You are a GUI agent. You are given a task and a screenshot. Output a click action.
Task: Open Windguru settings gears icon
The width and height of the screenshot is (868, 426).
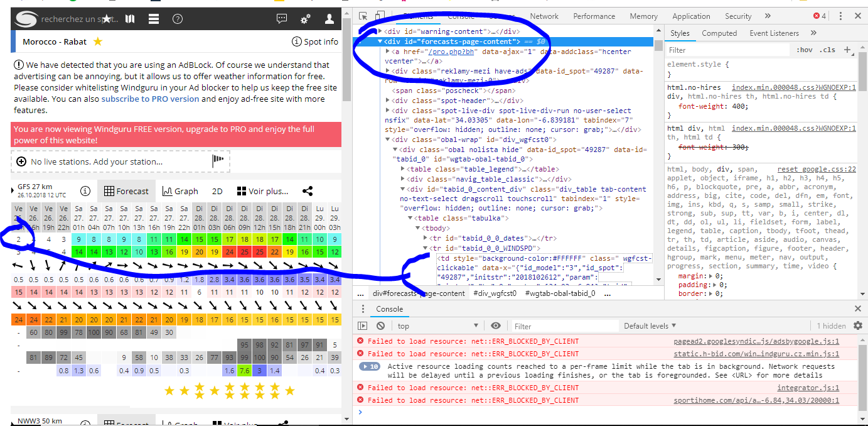pyautogui.click(x=306, y=19)
